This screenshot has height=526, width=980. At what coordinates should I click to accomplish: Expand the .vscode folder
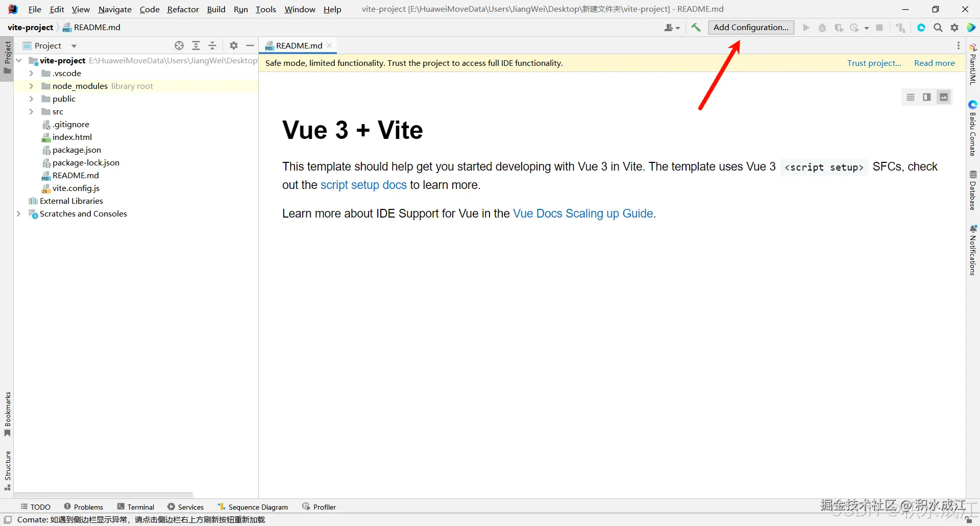[x=31, y=73]
